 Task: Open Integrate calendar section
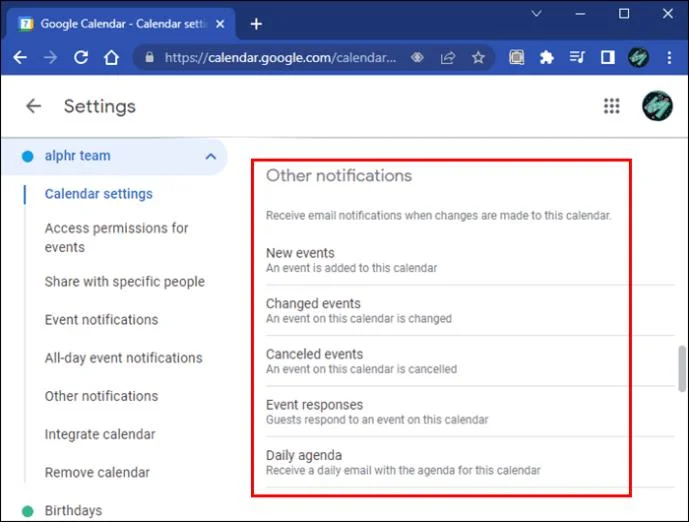[x=100, y=434]
